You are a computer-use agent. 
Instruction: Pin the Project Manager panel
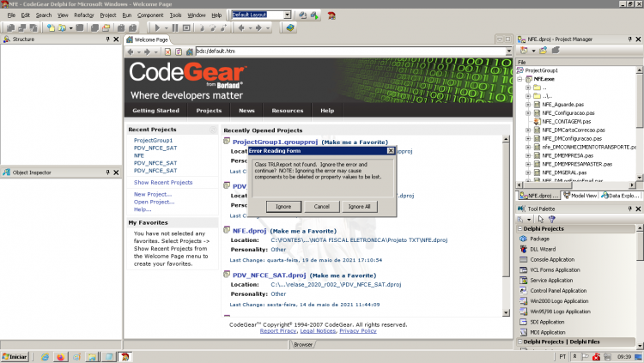[x=629, y=39]
